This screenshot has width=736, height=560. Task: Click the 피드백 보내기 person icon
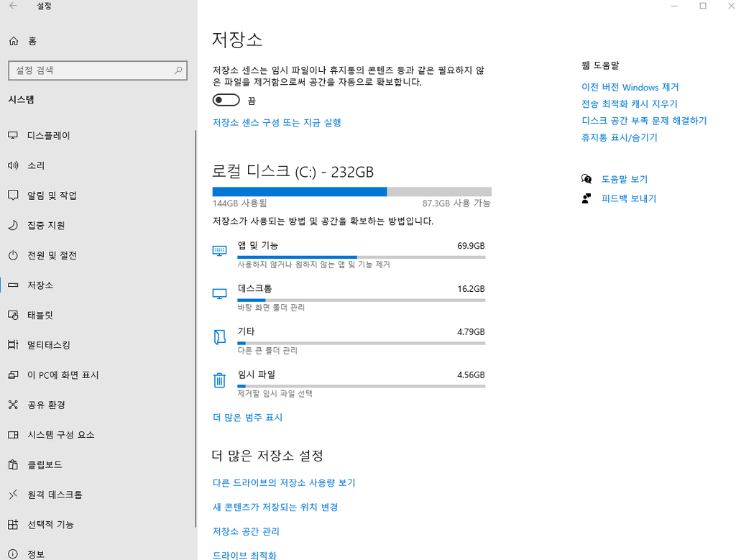point(586,198)
